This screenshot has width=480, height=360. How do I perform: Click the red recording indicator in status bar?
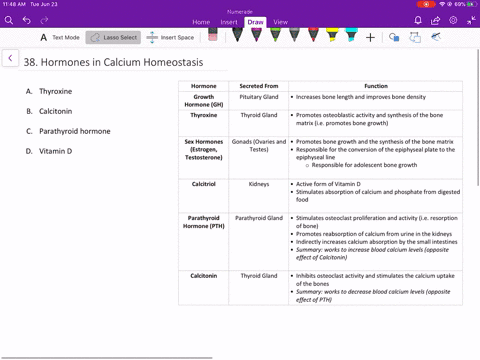(x=426, y=4)
